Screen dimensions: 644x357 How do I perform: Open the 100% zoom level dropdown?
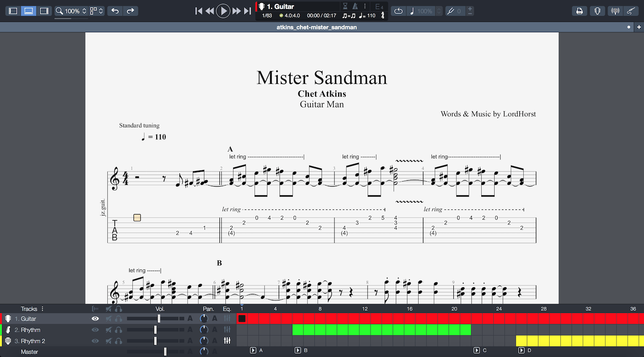pos(72,11)
